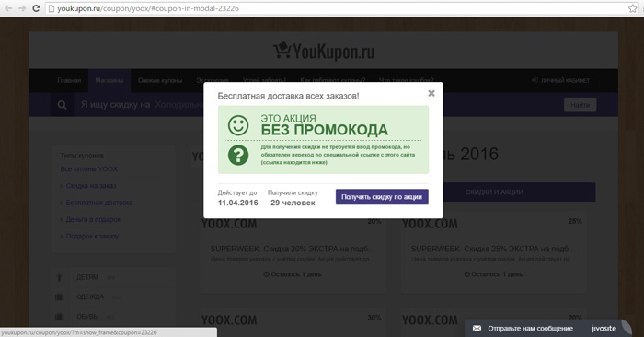Click the '11.04.2016' expiry date
Screen dimensions: 644x337
pos(237,203)
